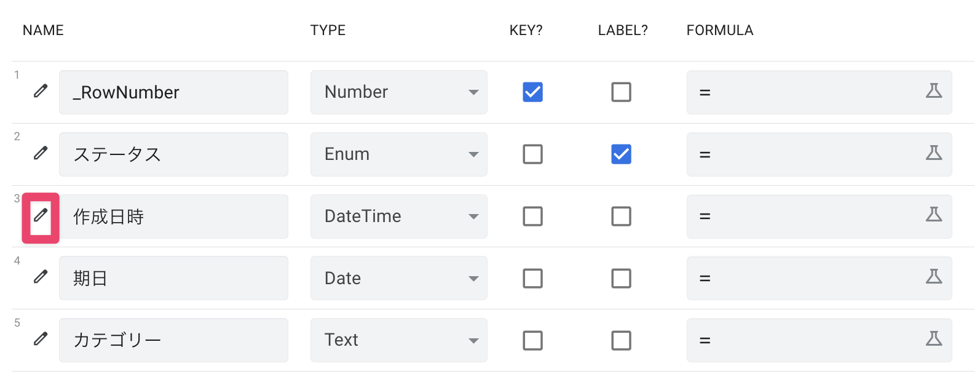Viewport: 980px width, 374px height.
Task: Uncheck the KEY checkbox for _RowNumber
Action: 532,92
